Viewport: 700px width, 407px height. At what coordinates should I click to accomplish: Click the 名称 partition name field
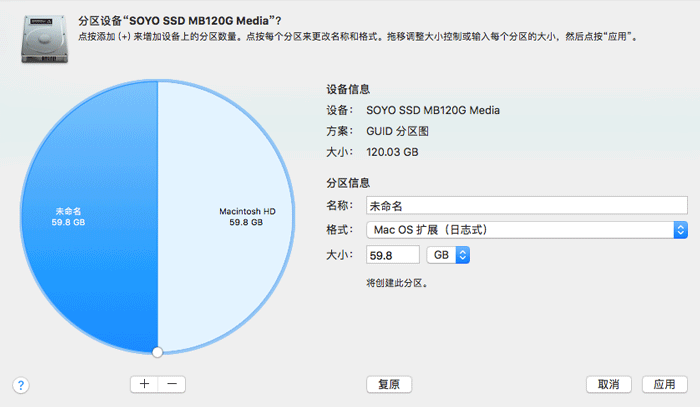click(x=527, y=206)
